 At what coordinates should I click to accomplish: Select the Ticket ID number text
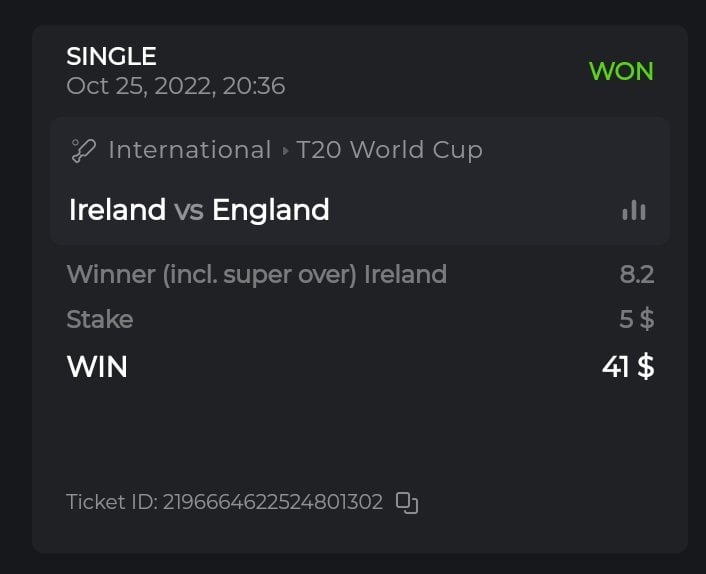[x=273, y=502]
